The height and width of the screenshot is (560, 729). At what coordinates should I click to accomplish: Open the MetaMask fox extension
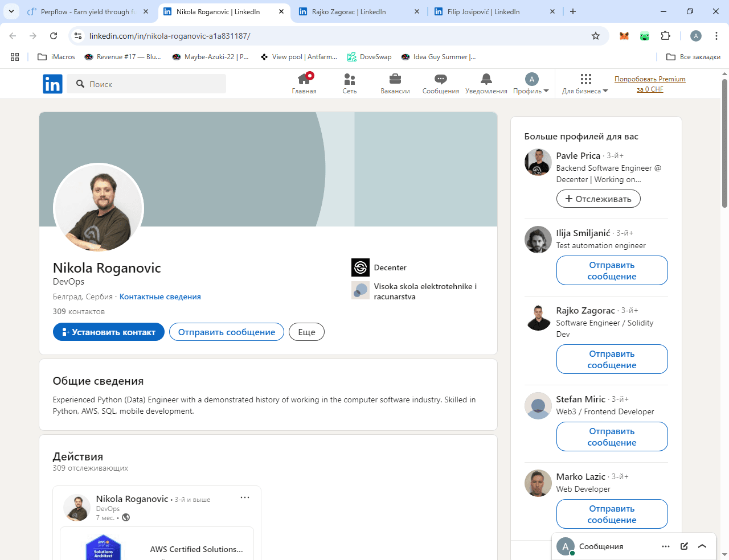tap(624, 36)
